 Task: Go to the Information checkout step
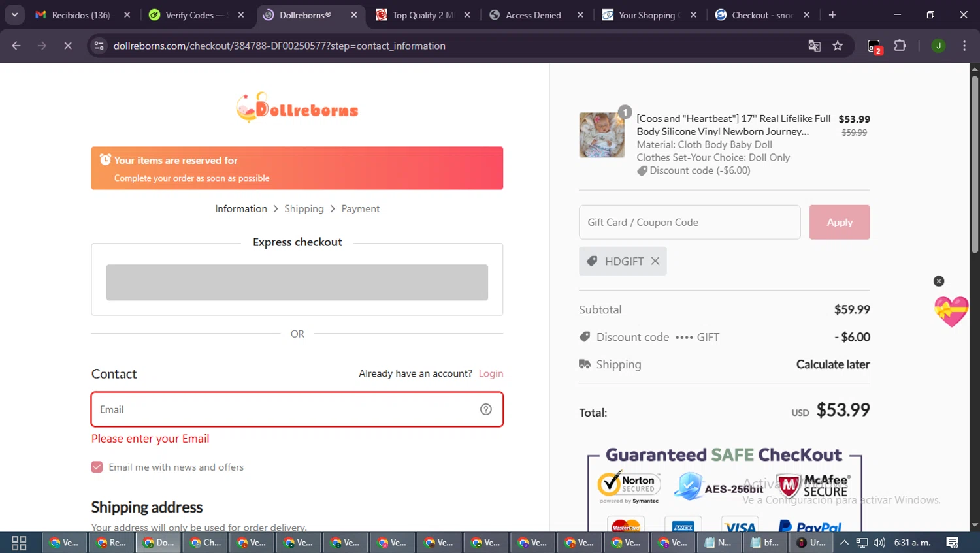tap(241, 209)
